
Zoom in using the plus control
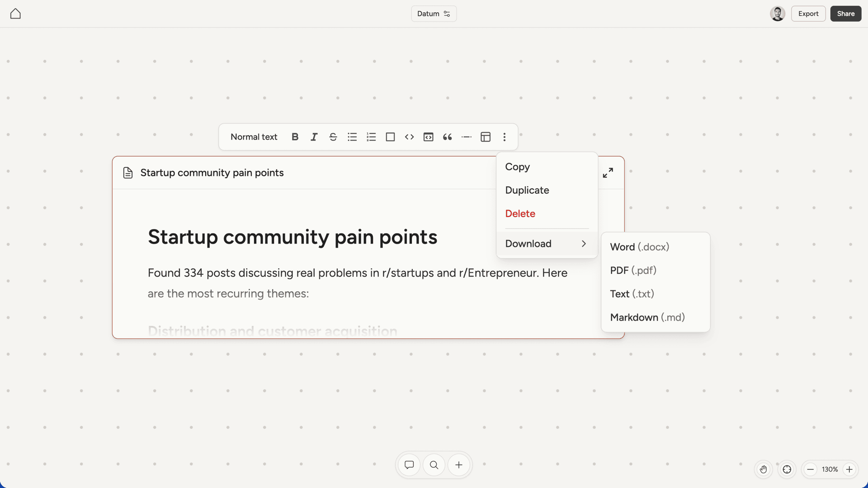pos(849,469)
